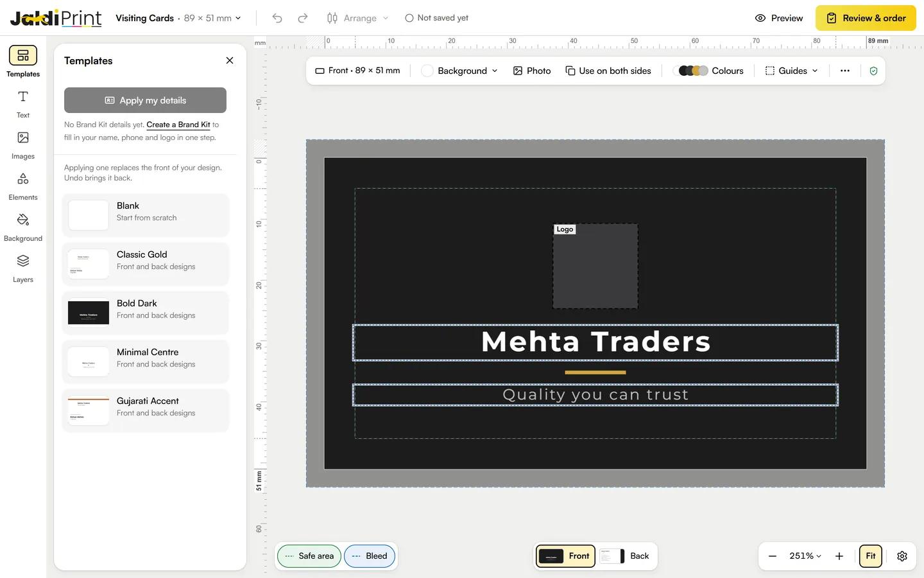Close the Templates panel

click(230, 60)
